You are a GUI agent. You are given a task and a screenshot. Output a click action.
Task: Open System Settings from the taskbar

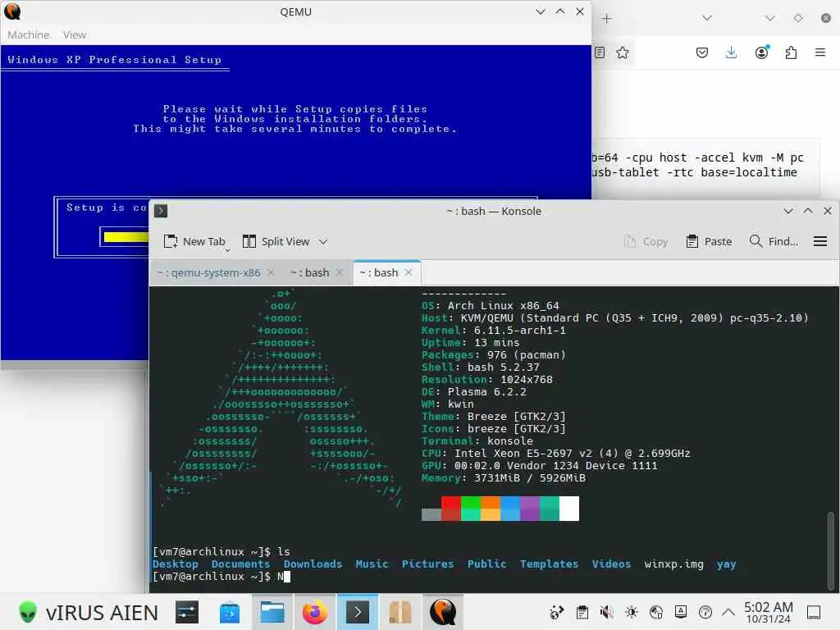pyautogui.click(x=187, y=612)
